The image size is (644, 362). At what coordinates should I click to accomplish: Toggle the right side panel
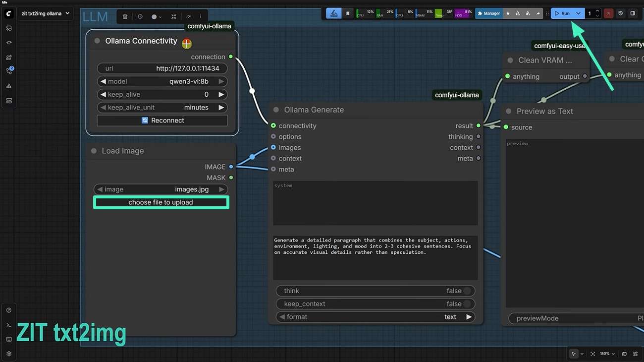(x=633, y=13)
